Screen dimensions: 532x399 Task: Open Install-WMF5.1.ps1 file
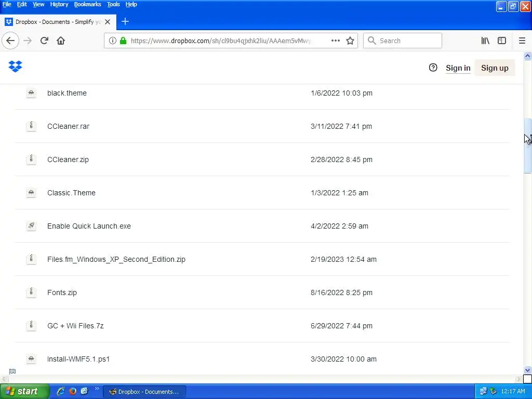(x=78, y=359)
